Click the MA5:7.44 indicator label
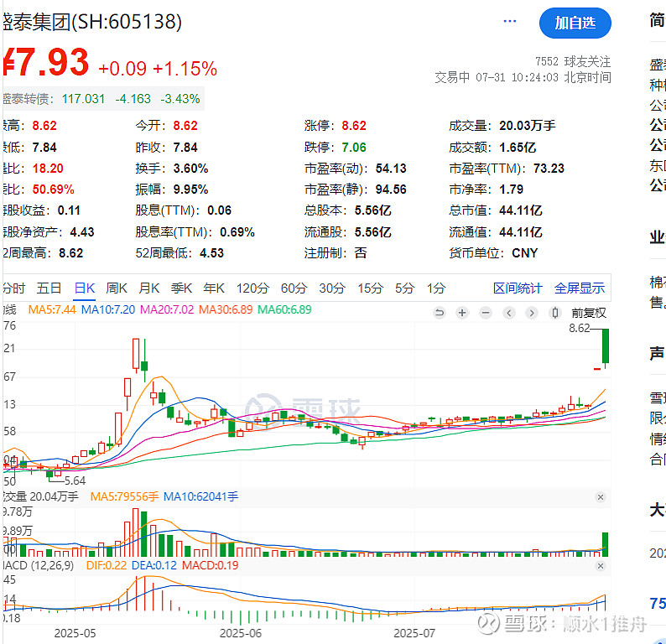The image size is (666, 644). pos(52,309)
